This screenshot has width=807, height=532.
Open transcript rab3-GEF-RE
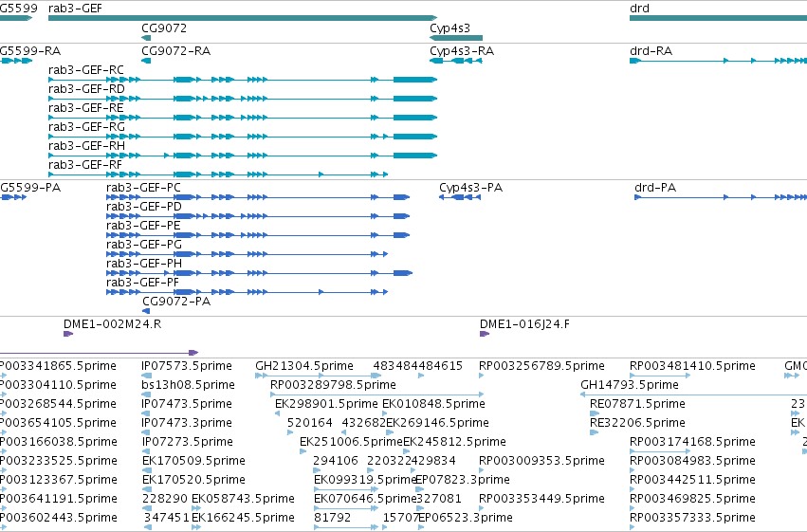pyautogui.click(x=243, y=118)
